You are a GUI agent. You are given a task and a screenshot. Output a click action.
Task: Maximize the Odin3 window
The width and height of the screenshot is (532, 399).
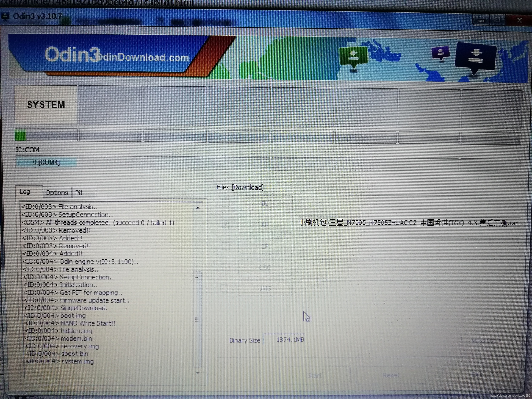point(497,20)
